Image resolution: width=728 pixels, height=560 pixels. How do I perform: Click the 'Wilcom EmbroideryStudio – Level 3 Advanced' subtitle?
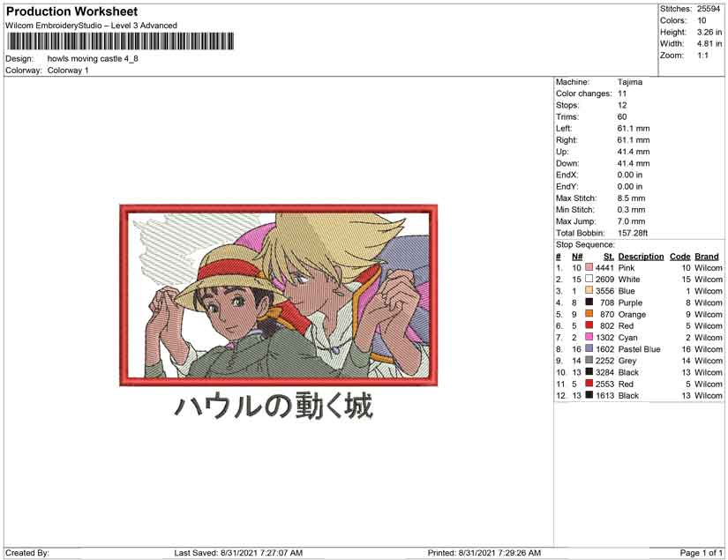pos(91,26)
